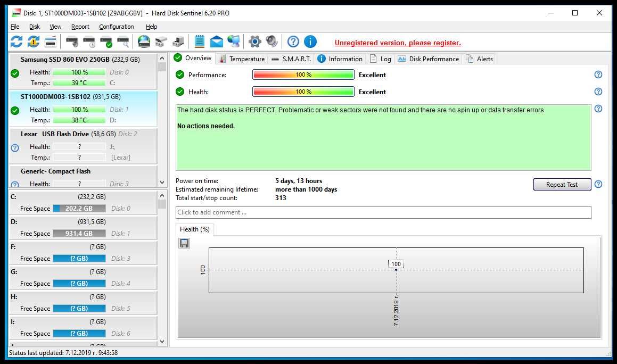Click help icon beside Repeat Test button
617x364 pixels.
[x=598, y=184]
